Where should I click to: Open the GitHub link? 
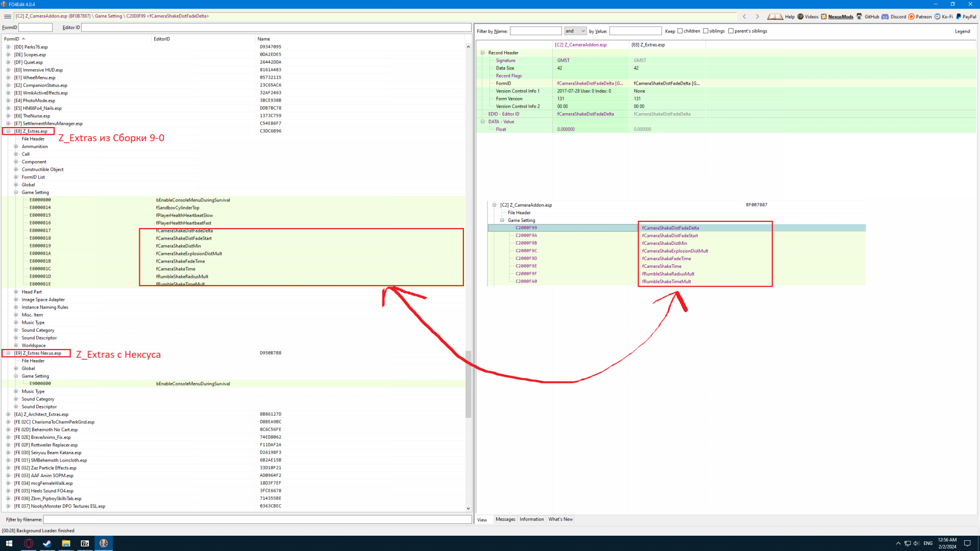pyautogui.click(x=871, y=17)
